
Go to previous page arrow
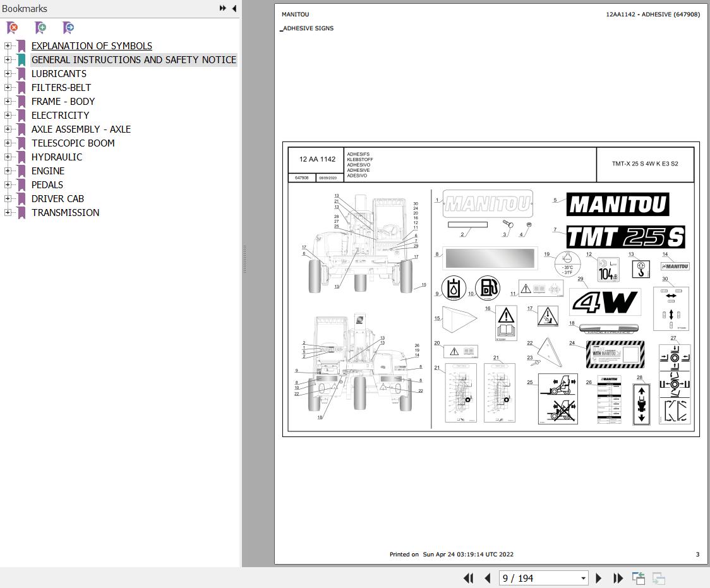[488, 578]
